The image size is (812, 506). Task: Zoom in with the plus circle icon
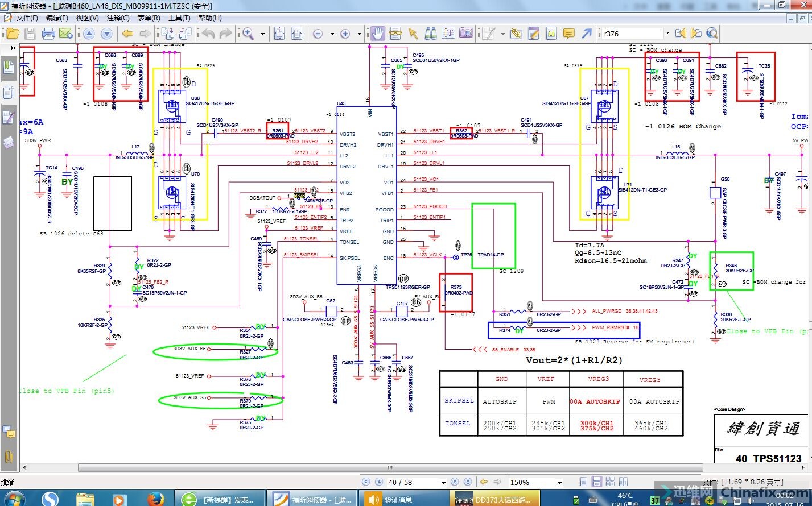345,34
